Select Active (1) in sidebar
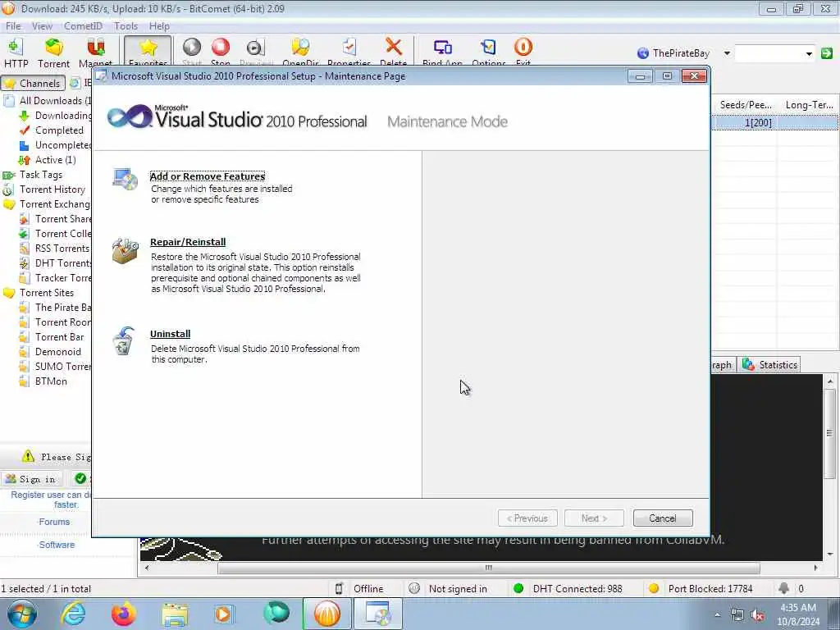Viewport: 840px width, 630px height. (48, 160)
